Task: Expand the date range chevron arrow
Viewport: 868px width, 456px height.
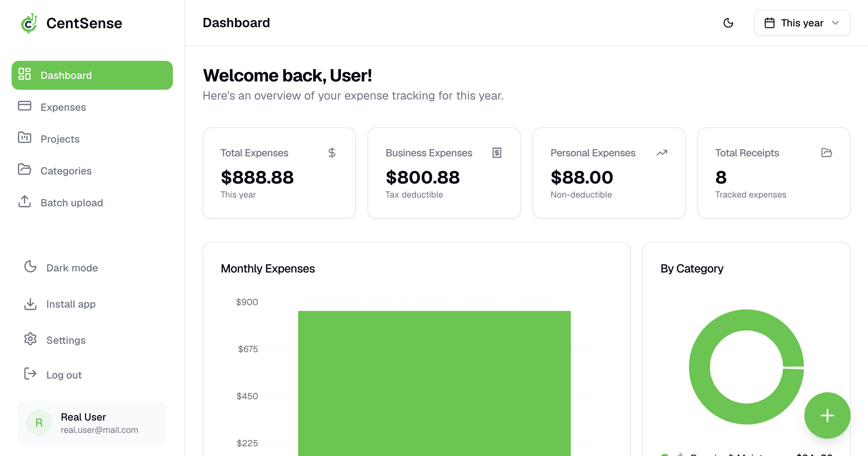Action: point(835,23)
